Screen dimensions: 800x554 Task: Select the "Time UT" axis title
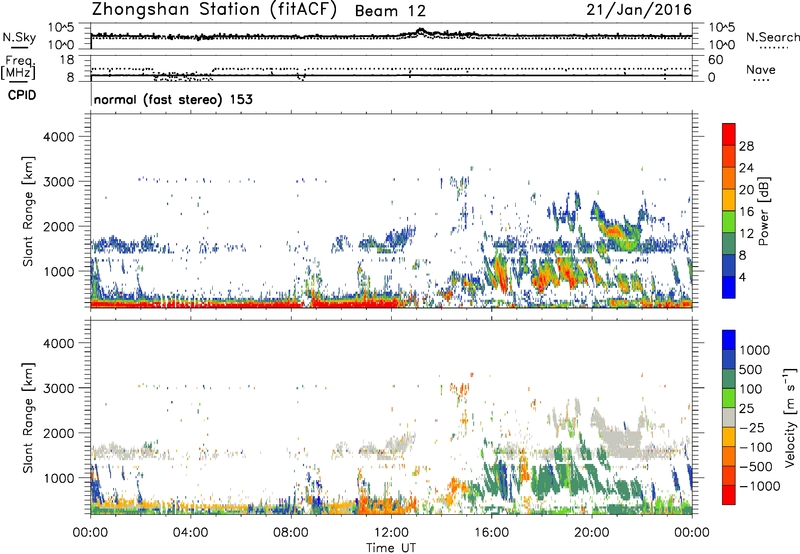click(x=391, y=548)
